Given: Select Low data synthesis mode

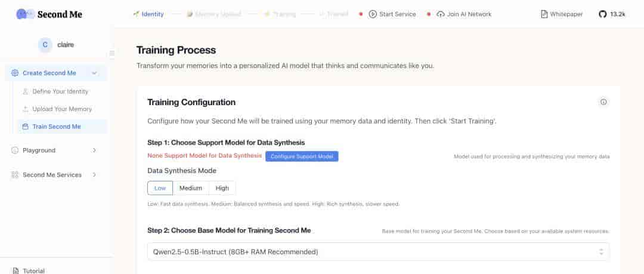Looking at the screenshot, I should pos(160,188).
